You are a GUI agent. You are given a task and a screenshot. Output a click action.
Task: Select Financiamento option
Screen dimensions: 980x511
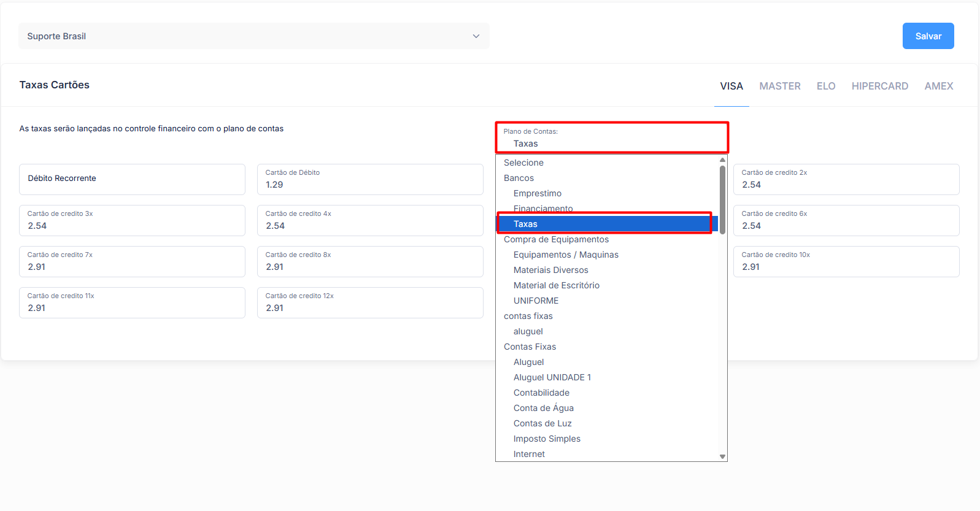pos(607,209)
